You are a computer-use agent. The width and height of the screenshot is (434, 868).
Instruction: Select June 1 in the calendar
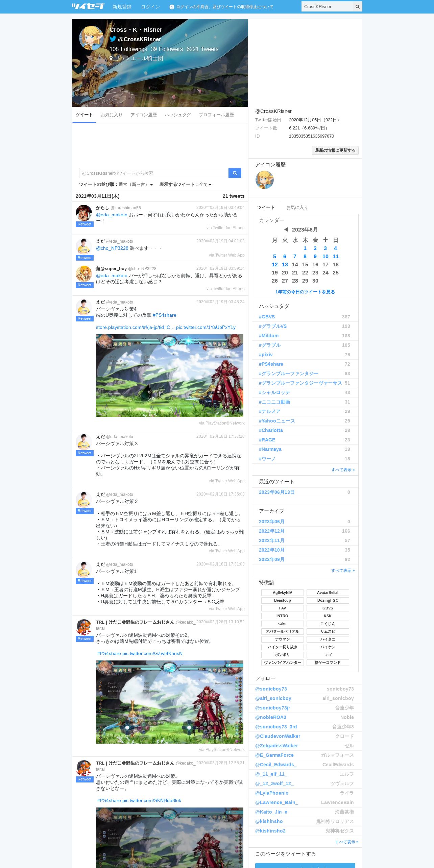305,248
